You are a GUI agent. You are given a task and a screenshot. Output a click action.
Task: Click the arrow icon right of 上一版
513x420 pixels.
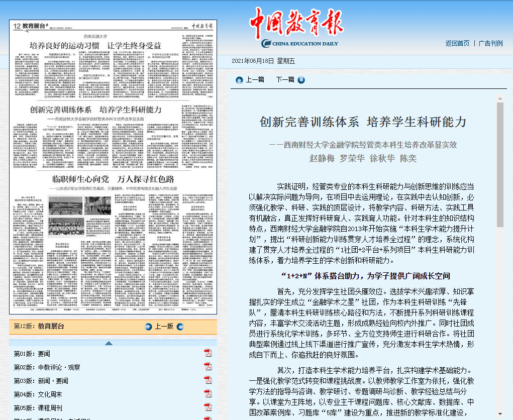tap(180, 327)
